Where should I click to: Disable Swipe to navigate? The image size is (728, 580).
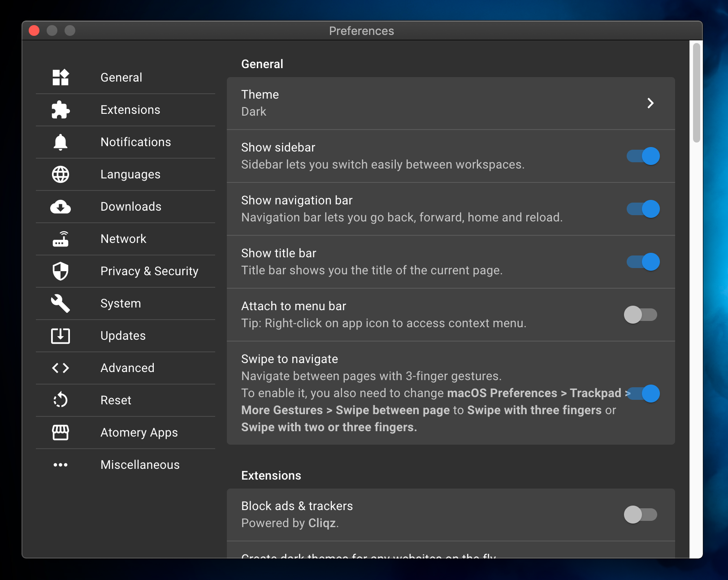pyautogui.click(x=643, y=394)
